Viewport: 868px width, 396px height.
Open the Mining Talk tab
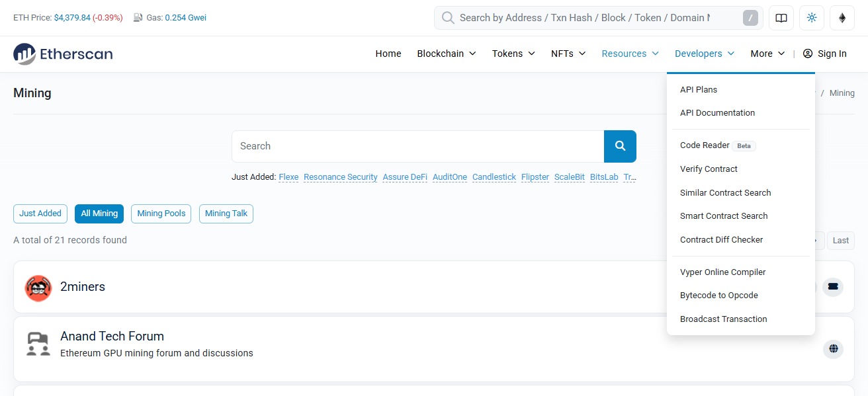click(x=226, y=214)
